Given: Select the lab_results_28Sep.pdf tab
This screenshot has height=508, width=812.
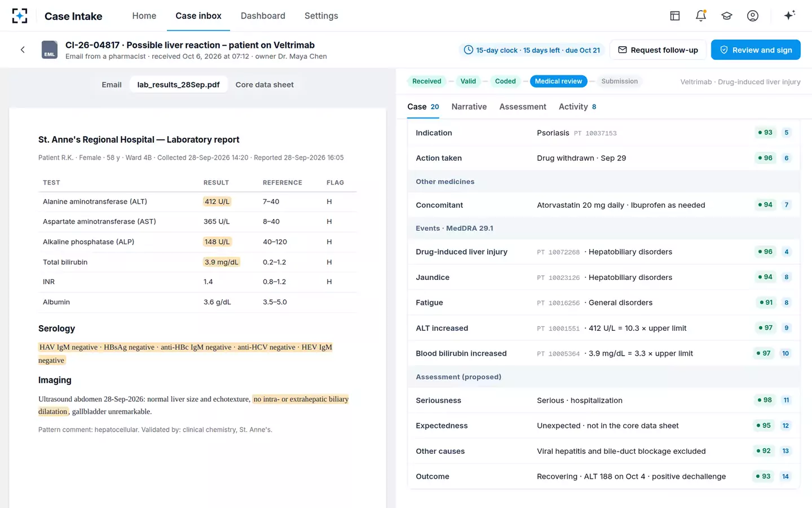Looking at the screenshot, I should [x=178, y=85].
